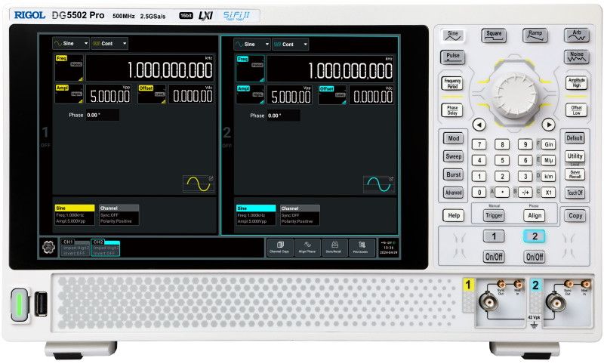Toggle channel 1 output with On/Off key

pos(493,257)
